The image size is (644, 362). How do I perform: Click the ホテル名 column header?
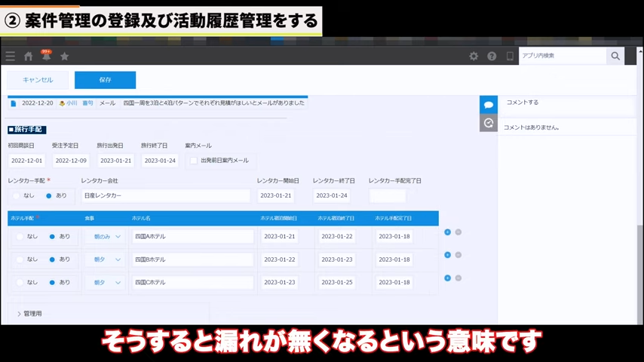click(141, 219)
